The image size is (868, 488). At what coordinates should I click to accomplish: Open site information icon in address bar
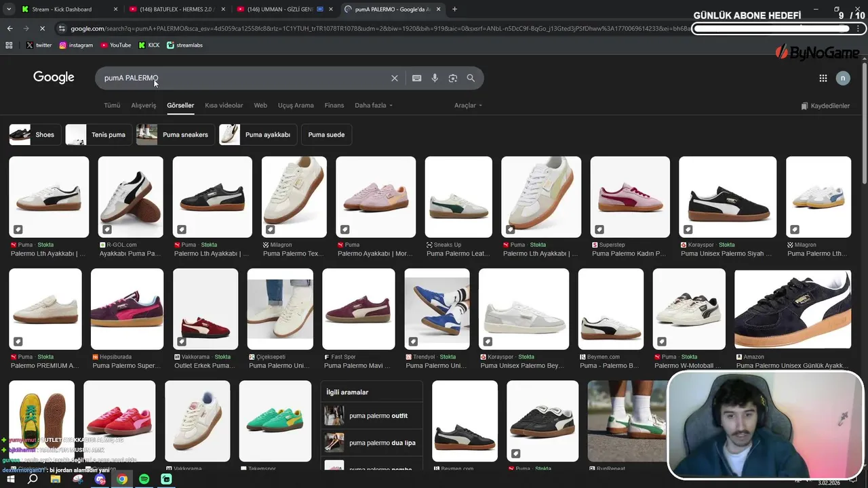pyautogui.click(x=62, y=28)
